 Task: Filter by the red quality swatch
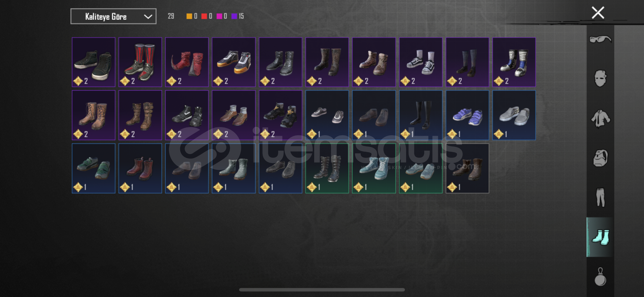(204, 16)
